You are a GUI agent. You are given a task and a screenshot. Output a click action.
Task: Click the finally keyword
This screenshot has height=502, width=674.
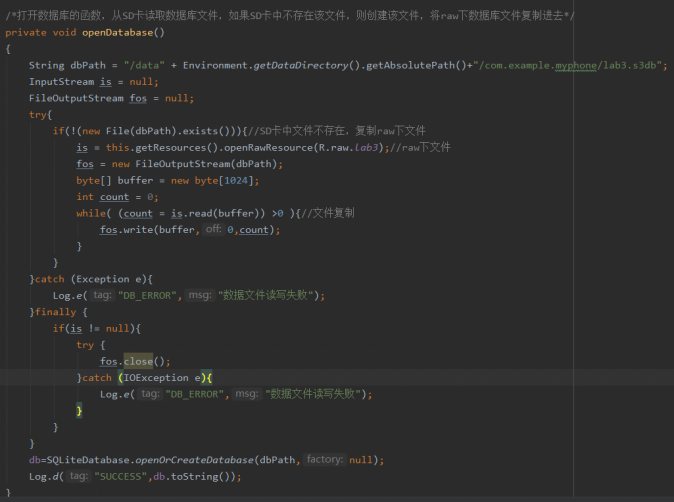(55, 312)
